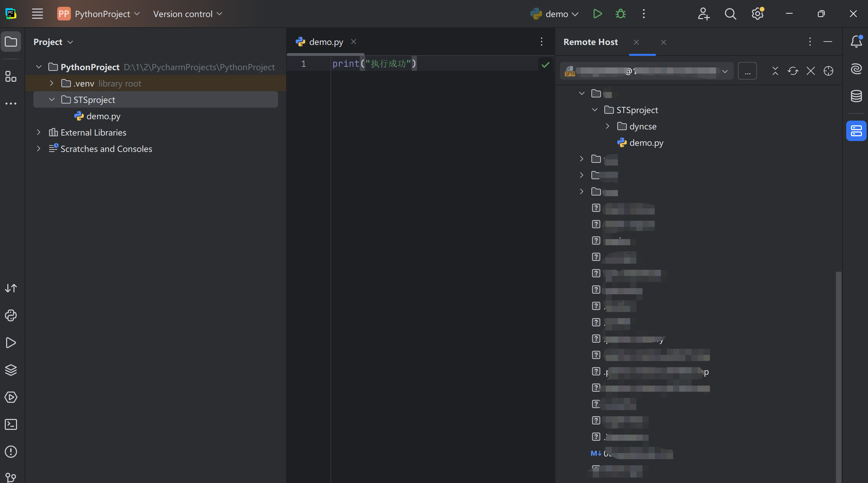Expand the dyncse folder in Remote Host

(x=608, y=126)
